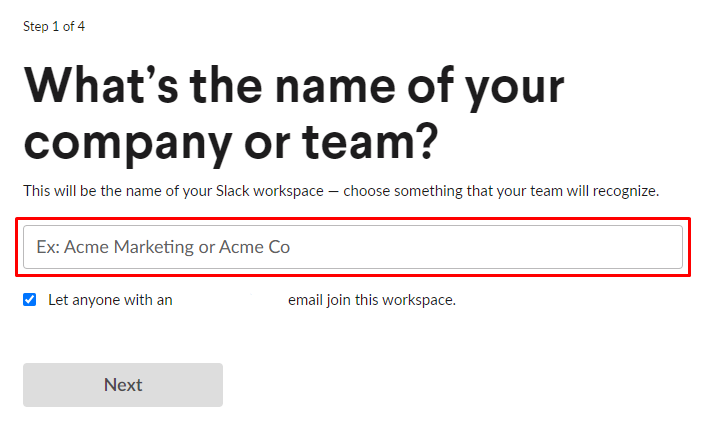Click the 'email join this workspace.' label text
The height and width of the screenshot is (424, 713).
coord(372,299)
